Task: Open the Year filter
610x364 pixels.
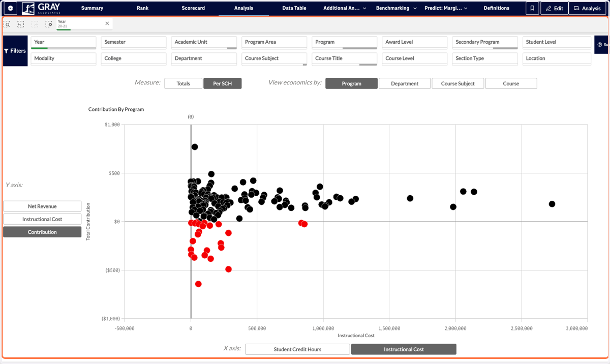Action: 64,43
